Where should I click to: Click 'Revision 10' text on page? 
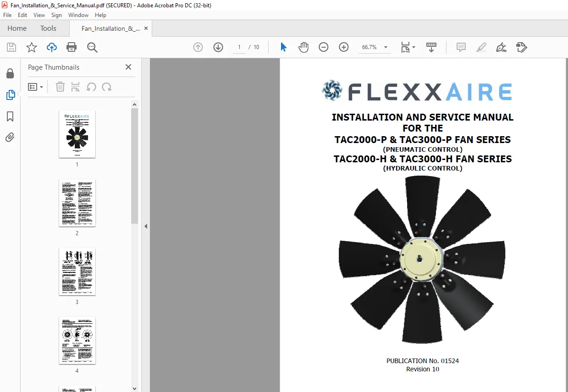point(423,369)
